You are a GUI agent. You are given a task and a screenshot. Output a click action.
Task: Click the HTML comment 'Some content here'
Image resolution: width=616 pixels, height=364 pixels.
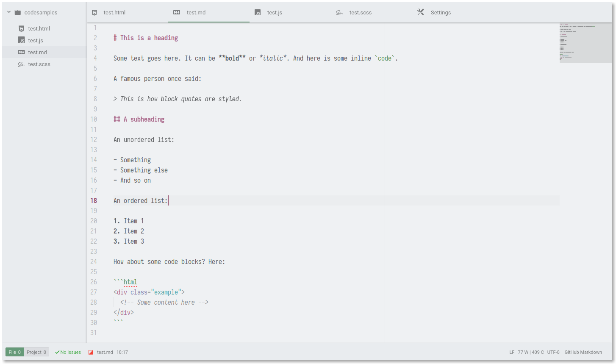(164, 303)
